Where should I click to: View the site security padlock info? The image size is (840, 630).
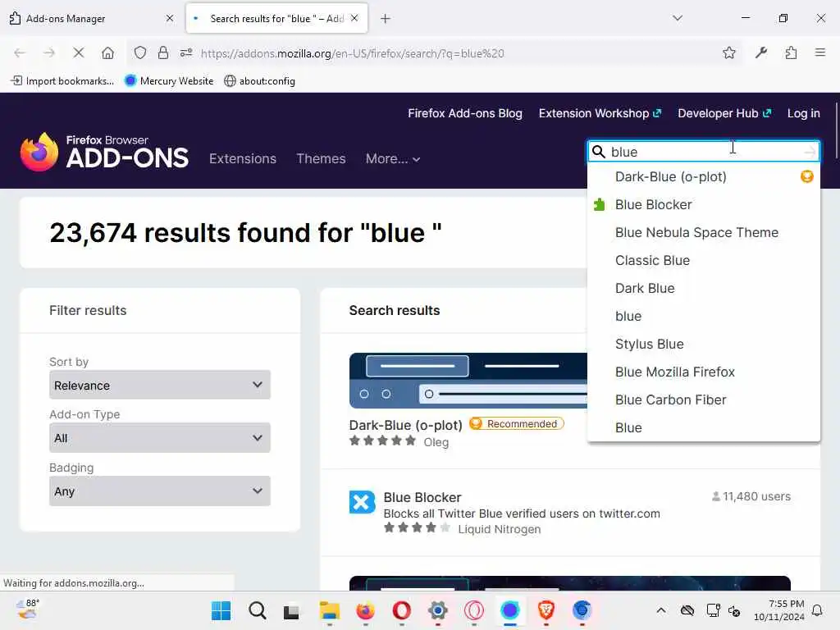click(163, 52)
